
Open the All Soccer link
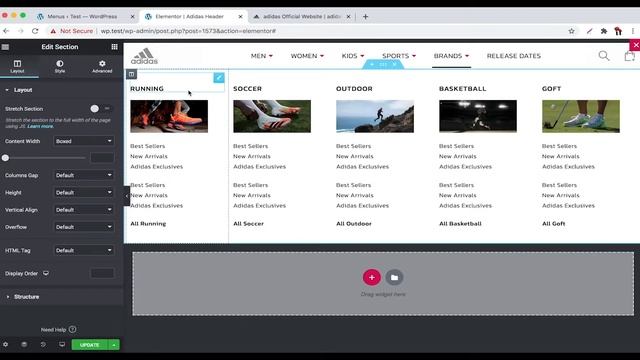249,224
